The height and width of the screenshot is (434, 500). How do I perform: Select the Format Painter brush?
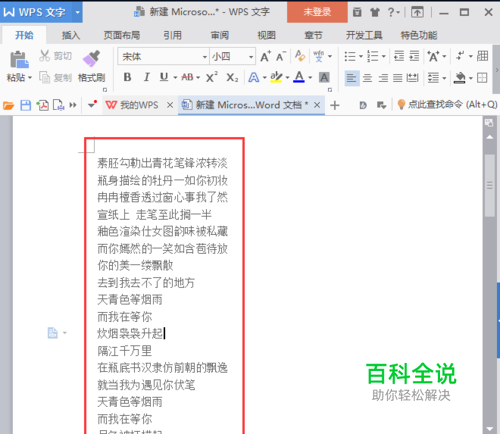point(91,58)
